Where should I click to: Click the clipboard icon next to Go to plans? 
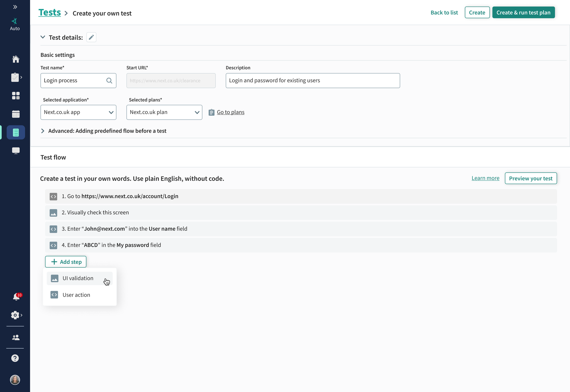[211, 112]
